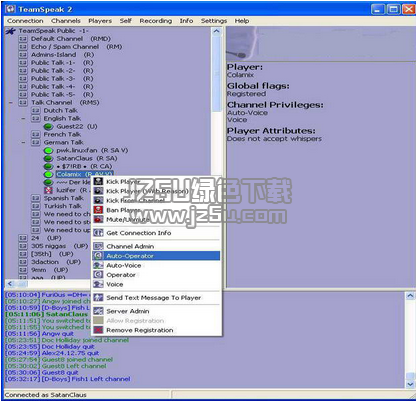Image resolution: width=416 pixels, height=402 pixels.
Task: Choose Kick From Channel
Action: (x=156, y=200)
